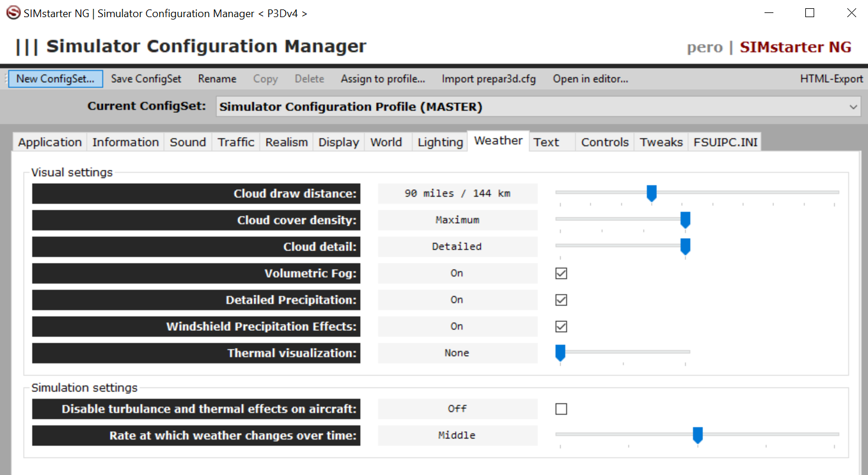The height and width of the screenshot is (475, 868).
Task: Toggle Windshield Precipitation Effects checkbox
Action: [561, 326]
